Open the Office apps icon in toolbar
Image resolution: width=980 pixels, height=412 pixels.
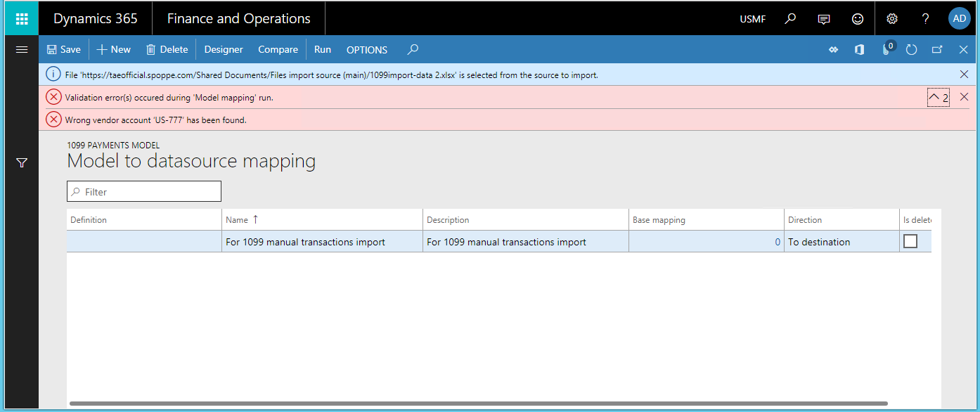coord(859,50)
